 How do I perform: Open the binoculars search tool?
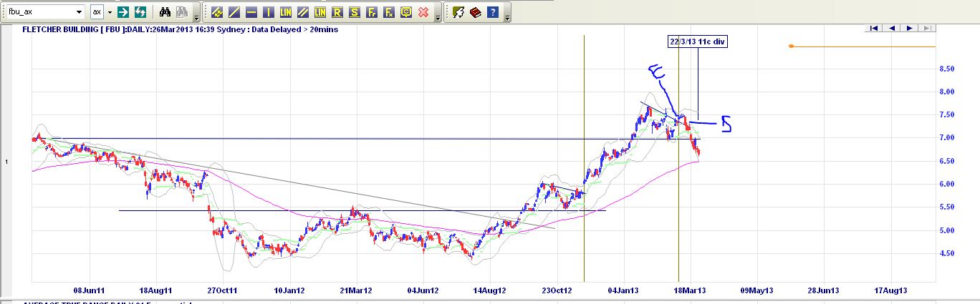click(165, 12)
